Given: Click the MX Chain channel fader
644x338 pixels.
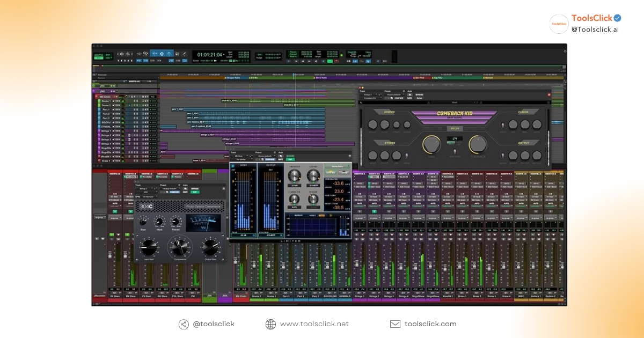Looking at the screenshot, I should pyautogui.click(x=236, y=261).
